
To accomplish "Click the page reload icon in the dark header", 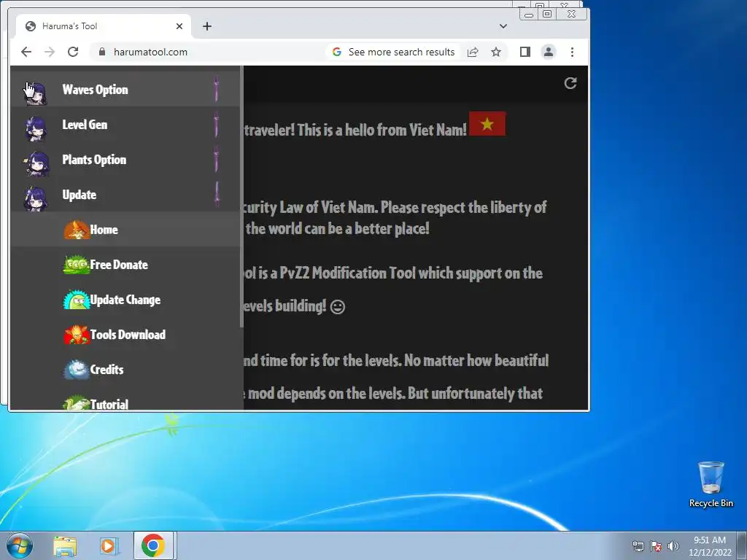I will tap(570, 83).
